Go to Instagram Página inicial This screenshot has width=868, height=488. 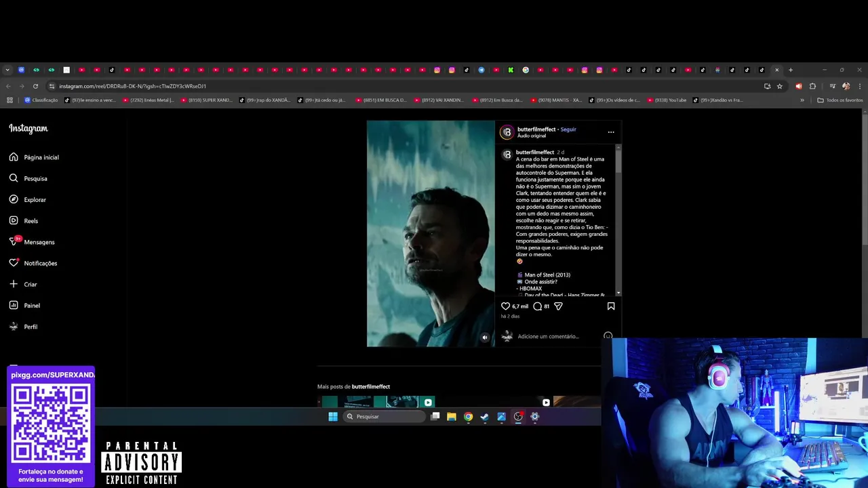coord(34,157)
